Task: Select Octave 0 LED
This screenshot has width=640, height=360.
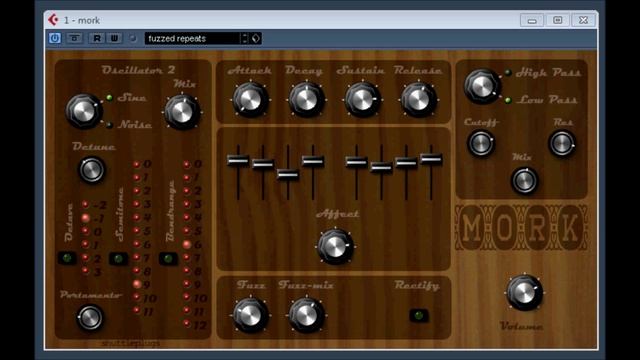Action: pyautogui.click(x=85, y=231)
